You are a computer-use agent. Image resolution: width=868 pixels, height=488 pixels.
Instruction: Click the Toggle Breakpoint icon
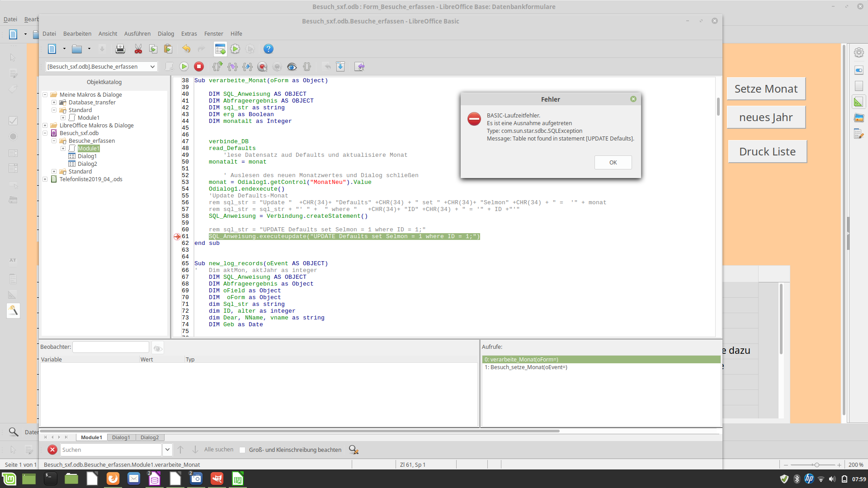262,67
